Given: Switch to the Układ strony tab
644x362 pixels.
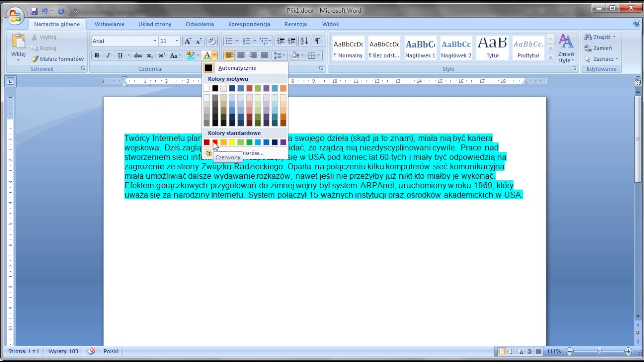Looking at the screenshot, I should [x=155, y=24].
